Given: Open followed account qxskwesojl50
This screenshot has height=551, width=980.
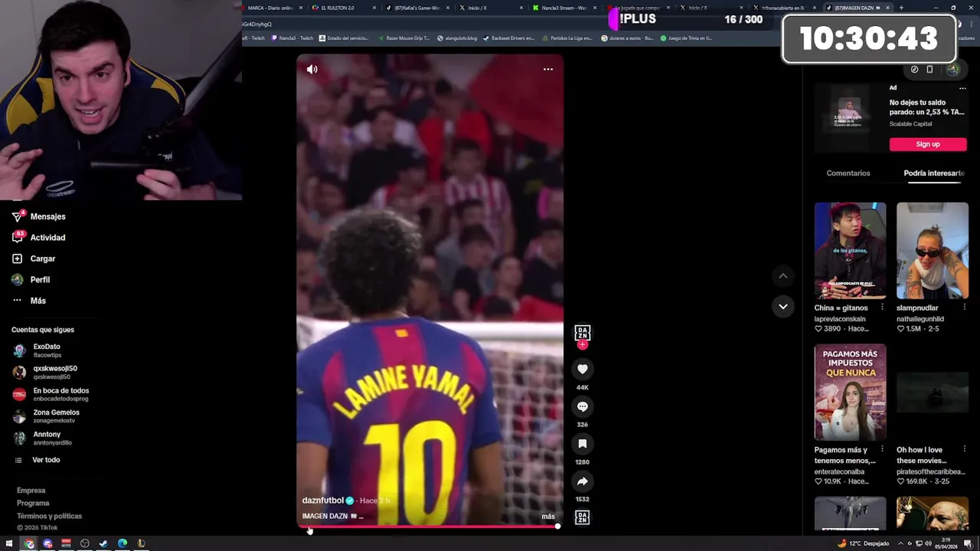Looking at the screenshot, I should (46, 373).
